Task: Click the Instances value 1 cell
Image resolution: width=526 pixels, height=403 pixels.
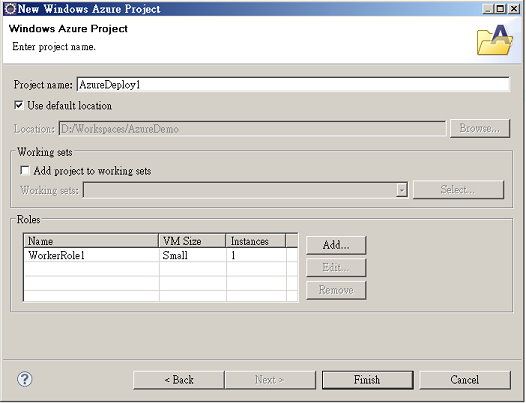Action: pyautogui.click(x=256, y=255)
